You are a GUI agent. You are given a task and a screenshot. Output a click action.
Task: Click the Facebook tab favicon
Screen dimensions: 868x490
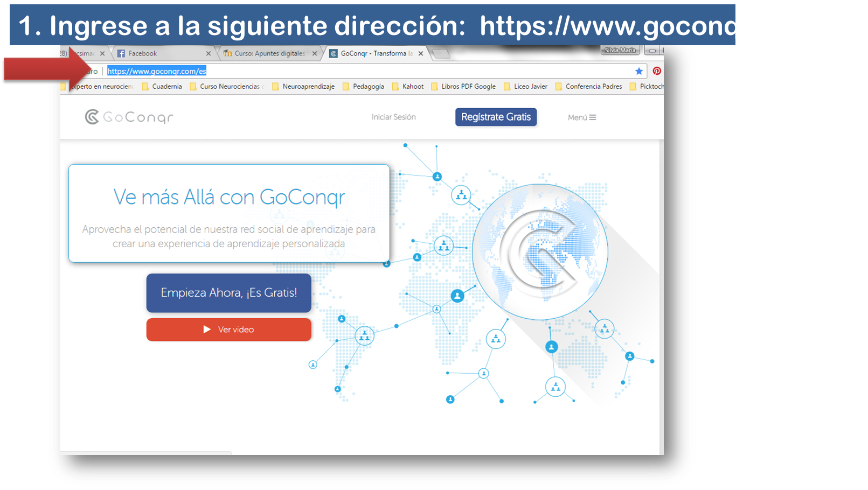(x=121, y=53)
